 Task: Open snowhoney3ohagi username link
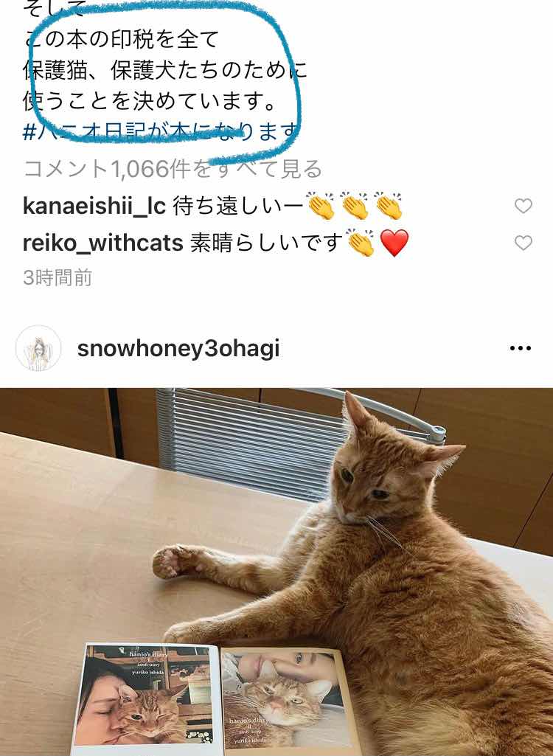[x=178, y=349]
